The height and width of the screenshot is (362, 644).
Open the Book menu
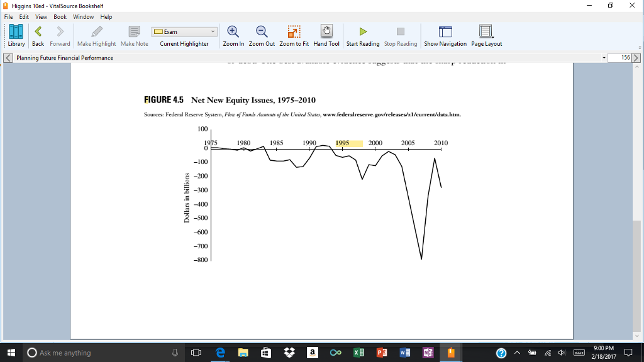tap(60, 17)
